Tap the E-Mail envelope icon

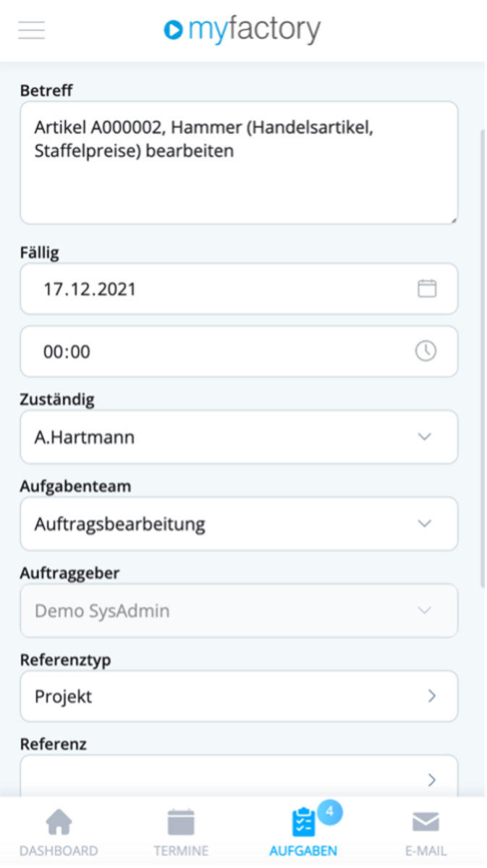(425, 822)
